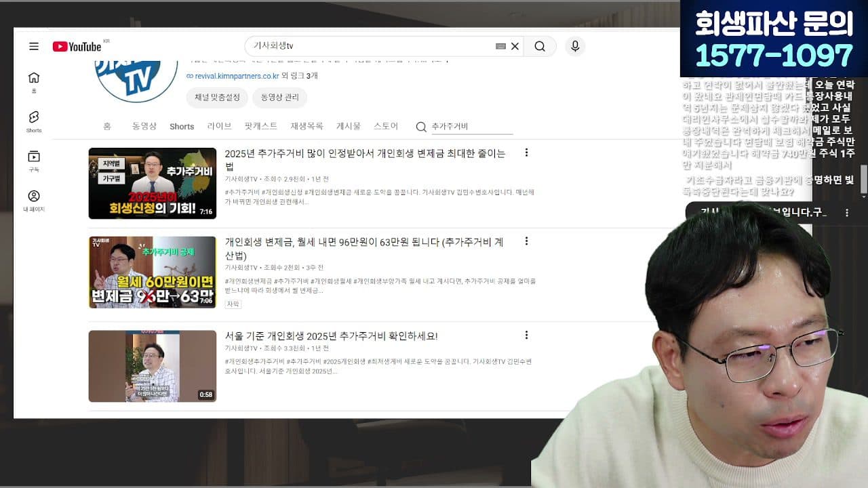Click the 7:06 duration badge

[x=205, y=300]
